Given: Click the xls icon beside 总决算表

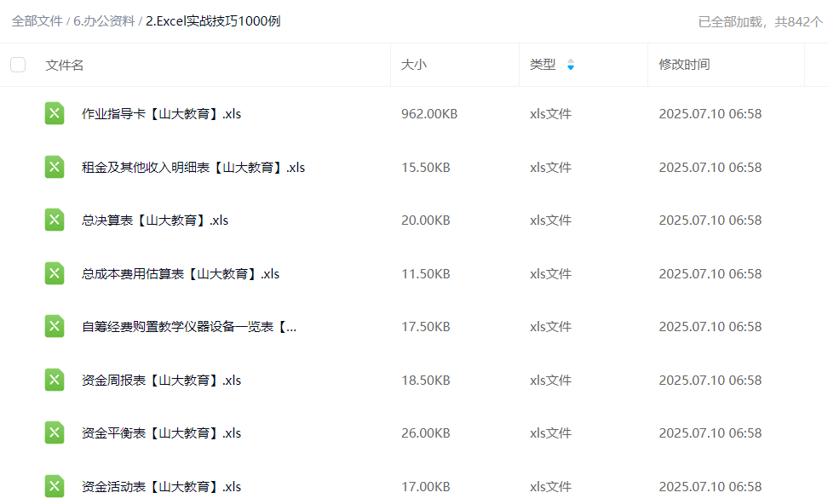Looking at the screenshot, I should 55,220.
